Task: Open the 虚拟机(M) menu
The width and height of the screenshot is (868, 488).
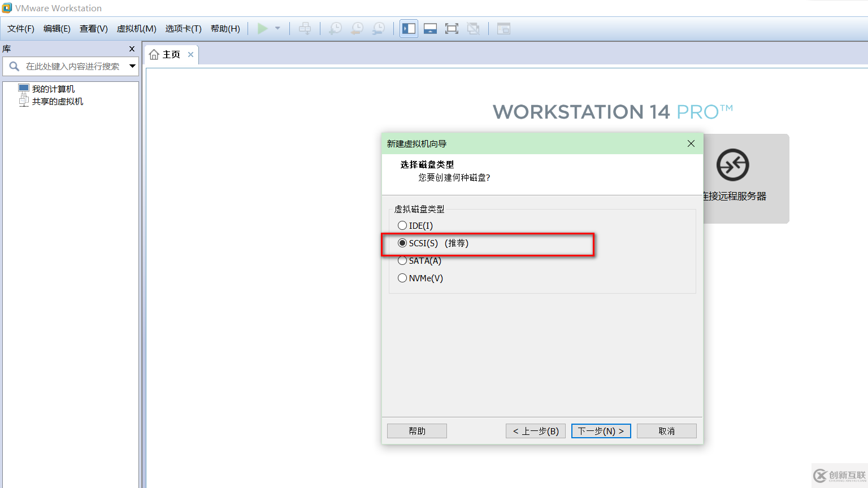Action: coord(137,29)
